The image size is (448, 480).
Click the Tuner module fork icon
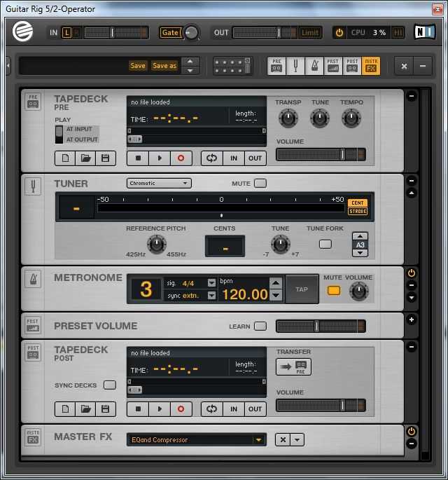[33, 186]
